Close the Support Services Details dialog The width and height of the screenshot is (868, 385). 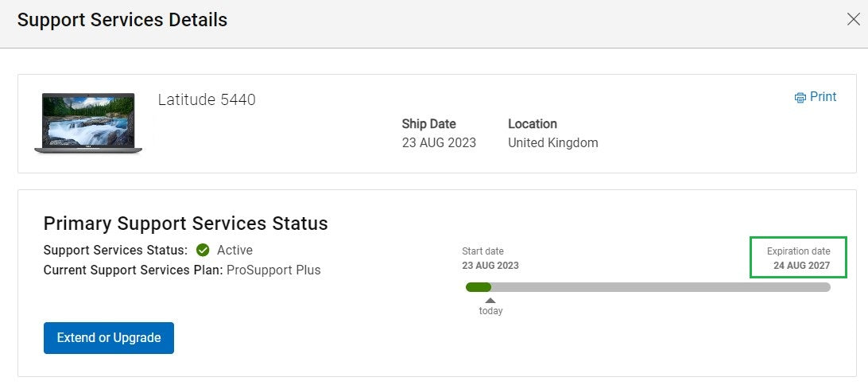pyautogui.click(x=853, y=19)
